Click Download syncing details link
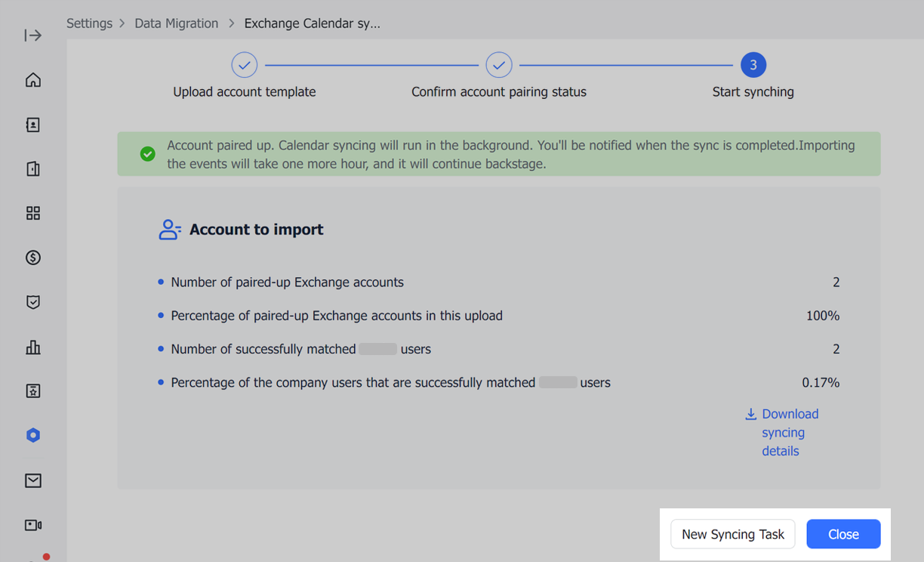The height and width of the screenshot is (562, 924). [789, 432]
